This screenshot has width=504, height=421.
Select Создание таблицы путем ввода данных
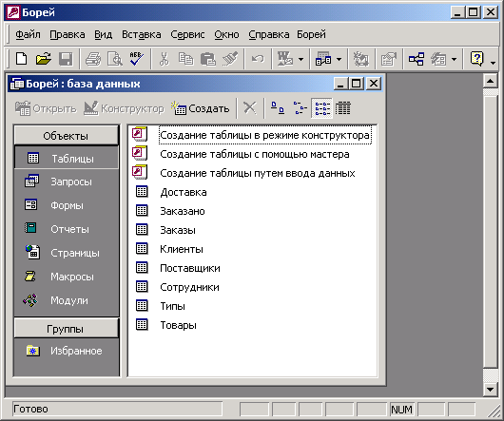(258, 173)
